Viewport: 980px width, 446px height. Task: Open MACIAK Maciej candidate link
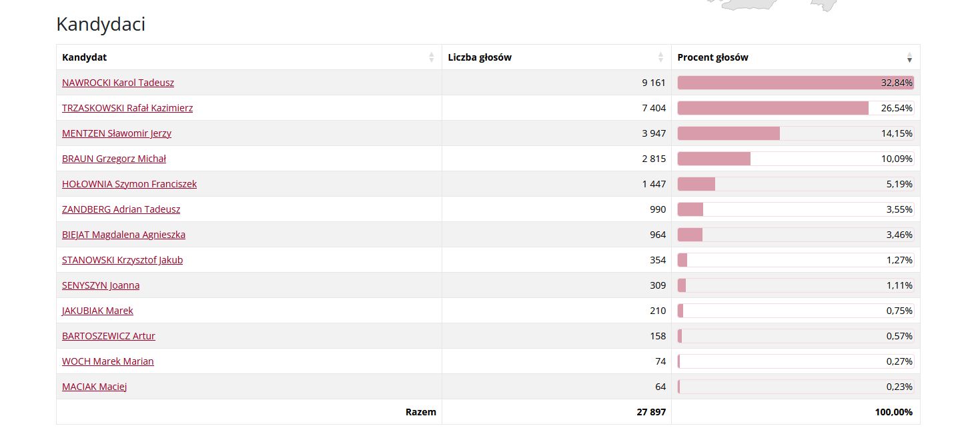[x=94, y=387]
